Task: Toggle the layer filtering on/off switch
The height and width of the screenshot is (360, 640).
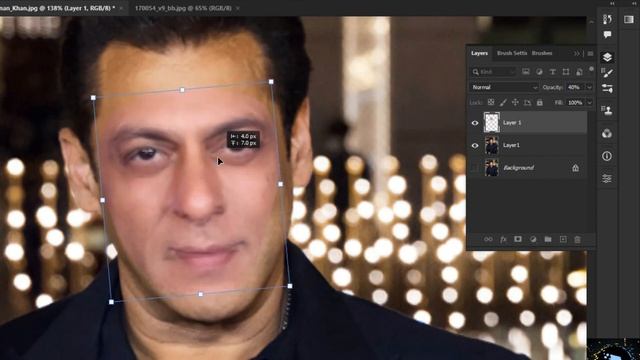Action: point(591,69)
